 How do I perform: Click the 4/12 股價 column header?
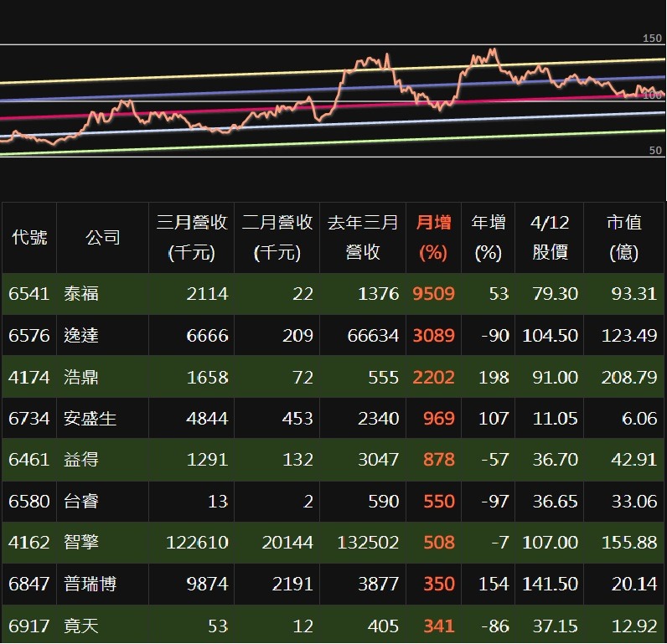point(550,237)
